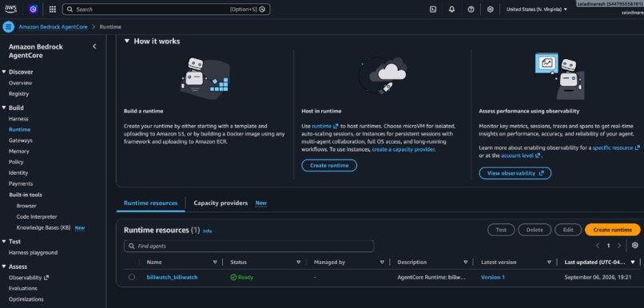This screenshot has width=644, height=308.
Task: Click the external icon on View observability
Action: click(x=541, y=173)
